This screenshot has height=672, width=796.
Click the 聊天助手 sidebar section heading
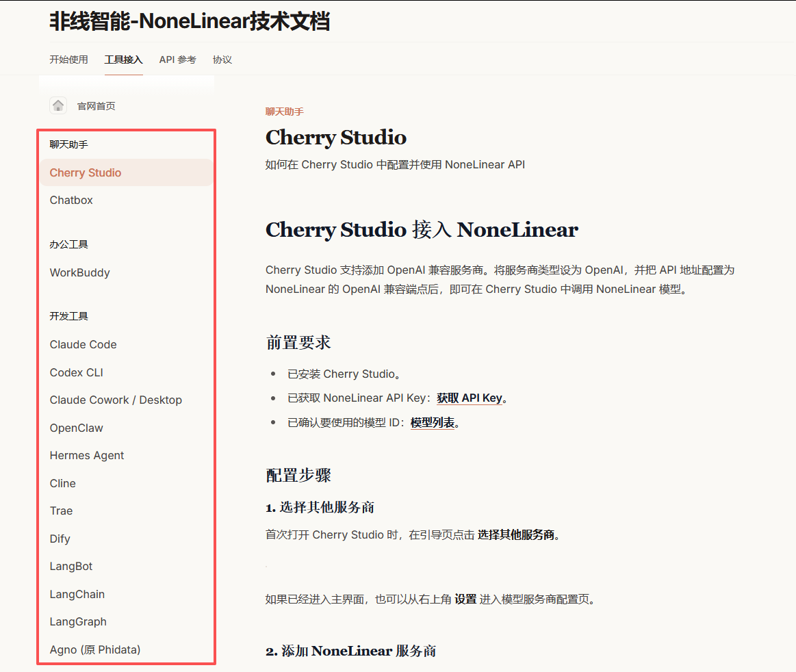[x=68, y=144]
